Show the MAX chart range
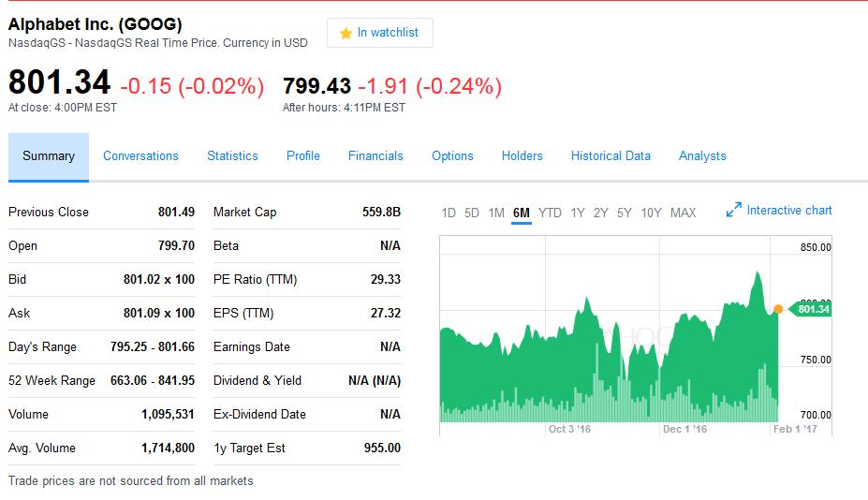Image resolution: width=868 pixels, height=500 pixels. coord(684,213)
